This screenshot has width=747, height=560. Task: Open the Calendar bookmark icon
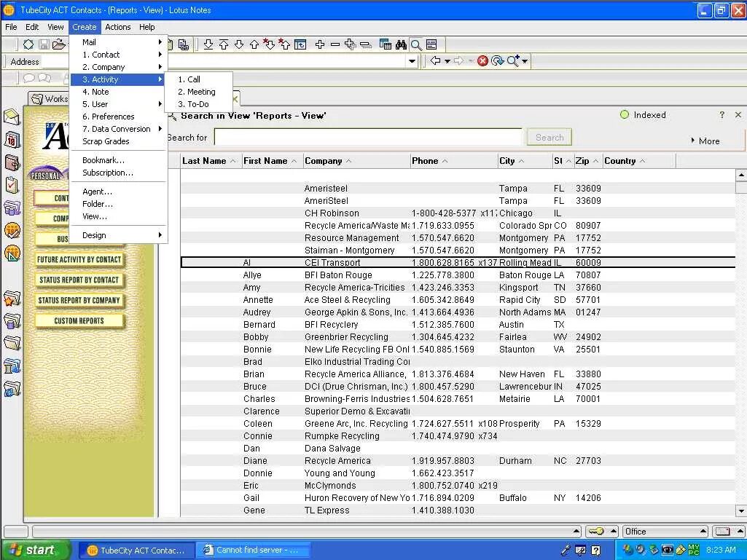click(x=12, y=139)
